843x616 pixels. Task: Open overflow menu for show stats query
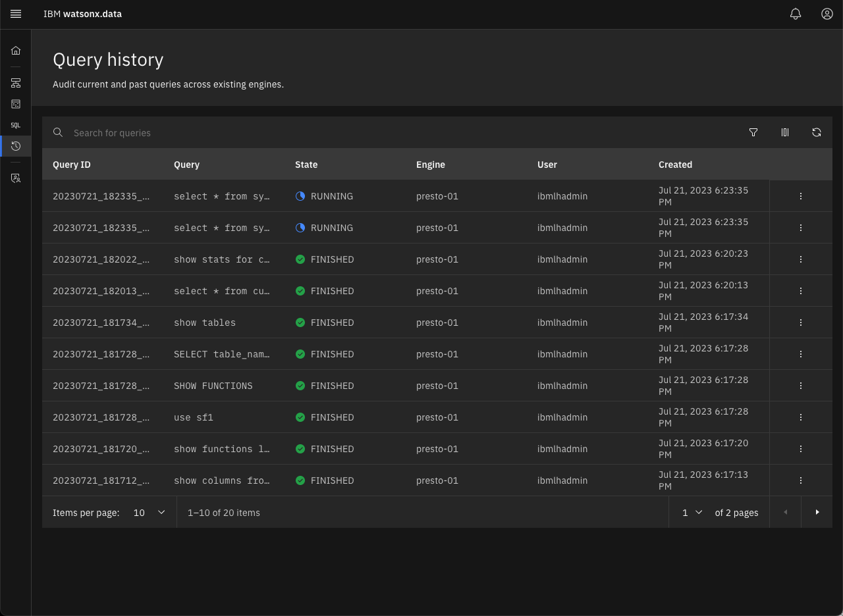[801, 259]
